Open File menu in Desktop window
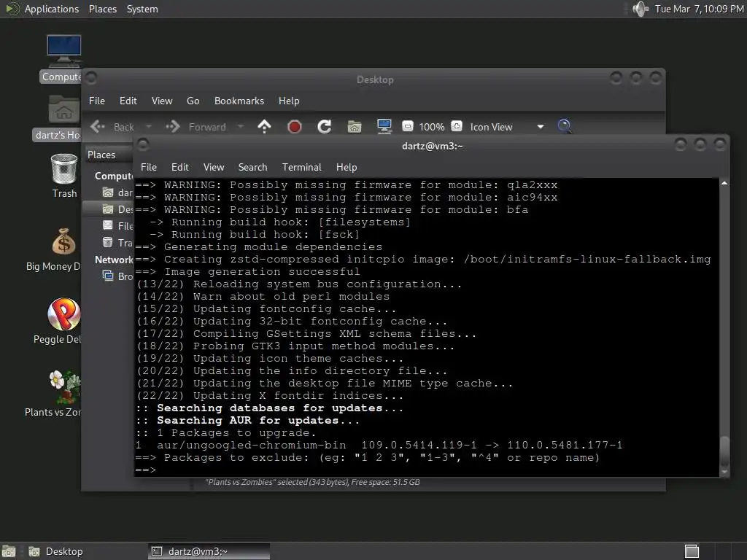 pyautogui.click(x=97, y=101)
